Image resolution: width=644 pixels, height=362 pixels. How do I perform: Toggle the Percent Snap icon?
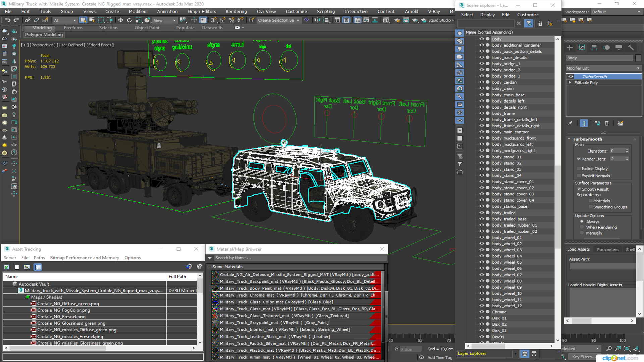(231, 20)
